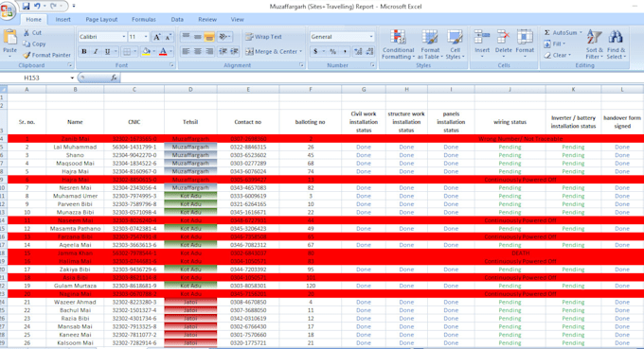
Task: Click the Insert cells icon
Action: pyautogui.click(x=482, y=38)
